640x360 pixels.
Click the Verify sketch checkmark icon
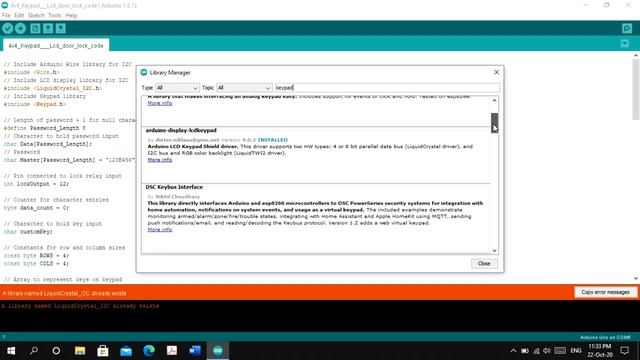7,28
